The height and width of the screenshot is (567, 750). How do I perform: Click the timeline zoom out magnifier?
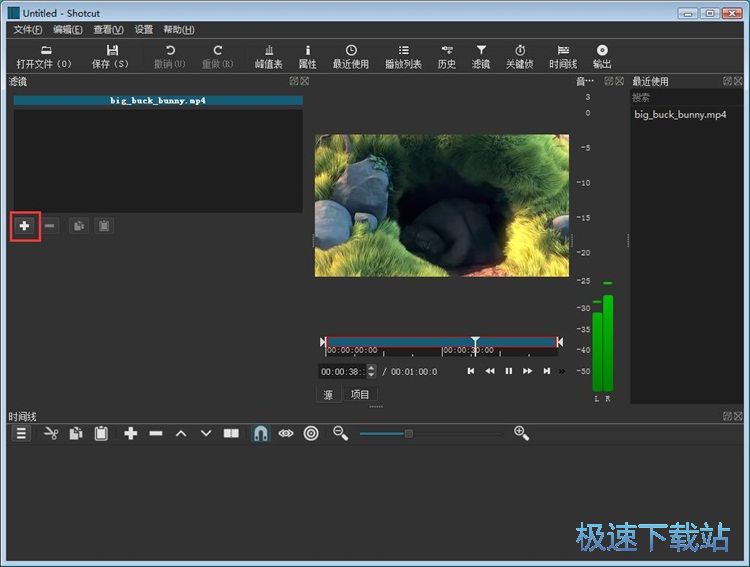coord(341,433)
